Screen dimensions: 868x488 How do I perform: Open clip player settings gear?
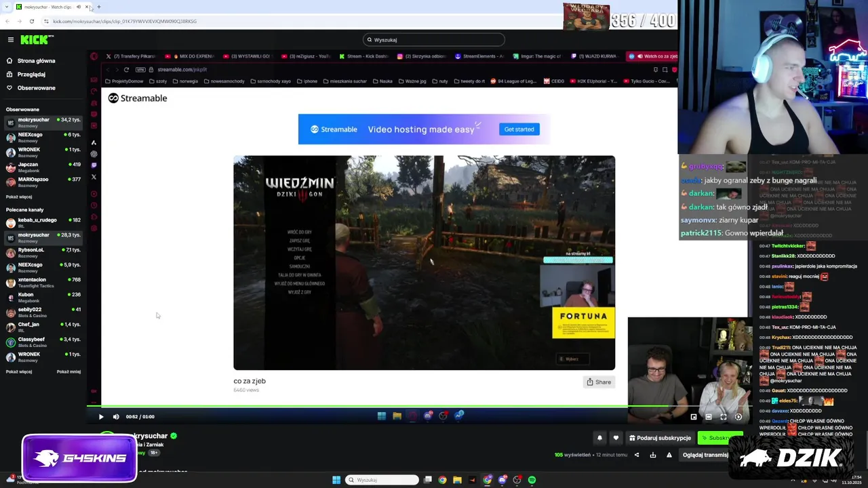(738, 417)
